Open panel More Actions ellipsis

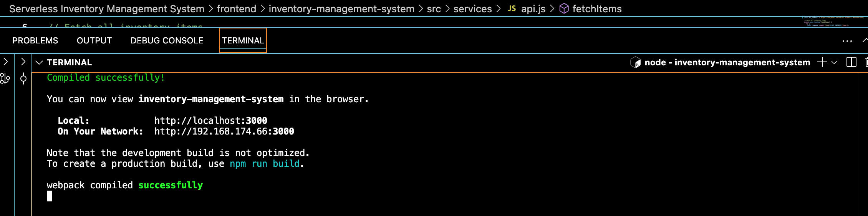[x=847, y=41]
